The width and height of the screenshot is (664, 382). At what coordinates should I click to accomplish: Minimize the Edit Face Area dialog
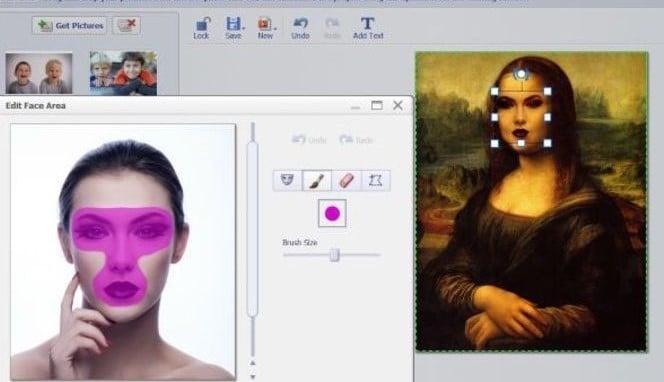point(355,108)
